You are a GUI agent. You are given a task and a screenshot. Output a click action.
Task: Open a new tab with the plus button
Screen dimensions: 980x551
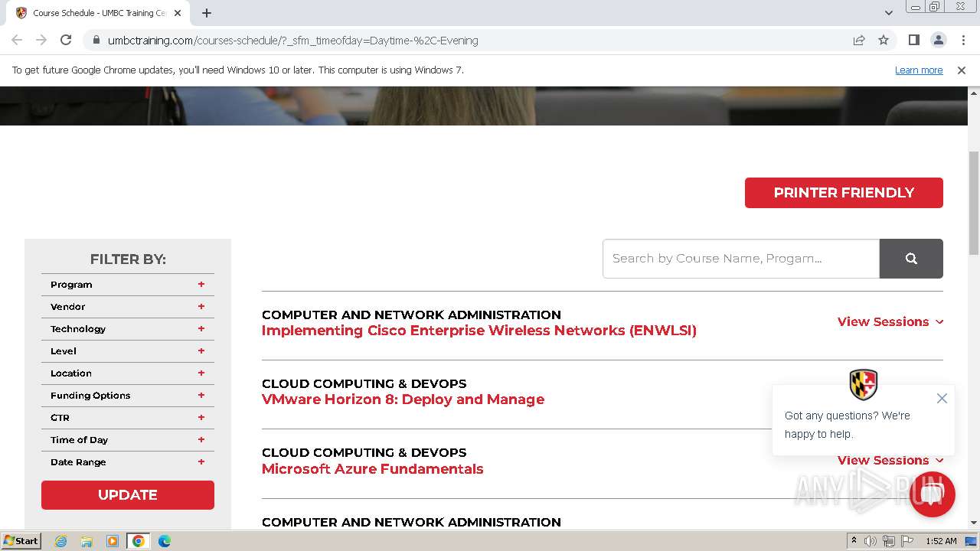point(207,13)
